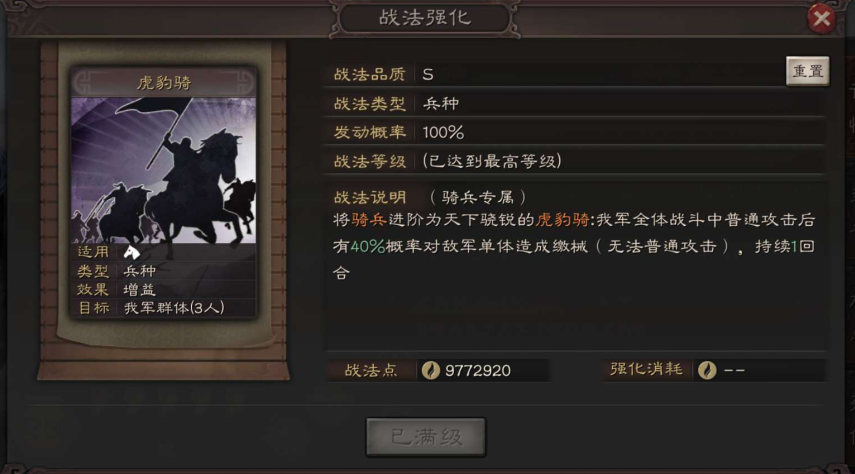
Task: Select the 战法等级 已达到最高等级 row
Action: point(575,161)
